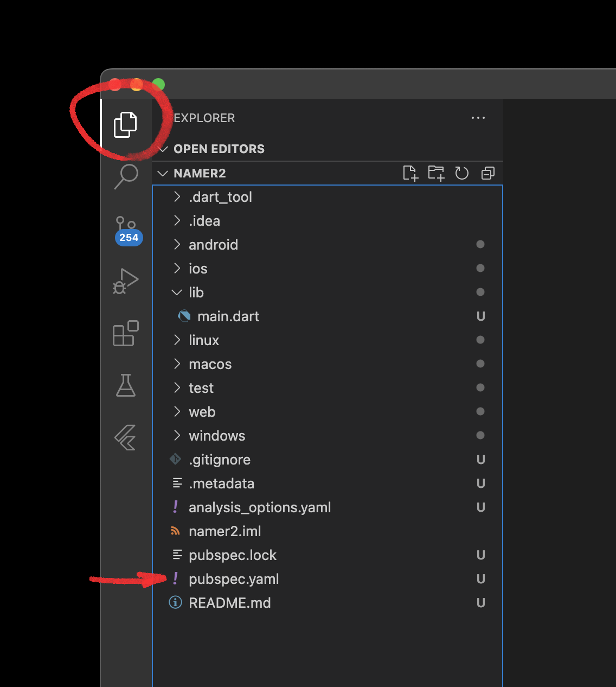Viewport: 616px width, 687px height.
Task: Open the Extensions view
Action: point(126,334)
